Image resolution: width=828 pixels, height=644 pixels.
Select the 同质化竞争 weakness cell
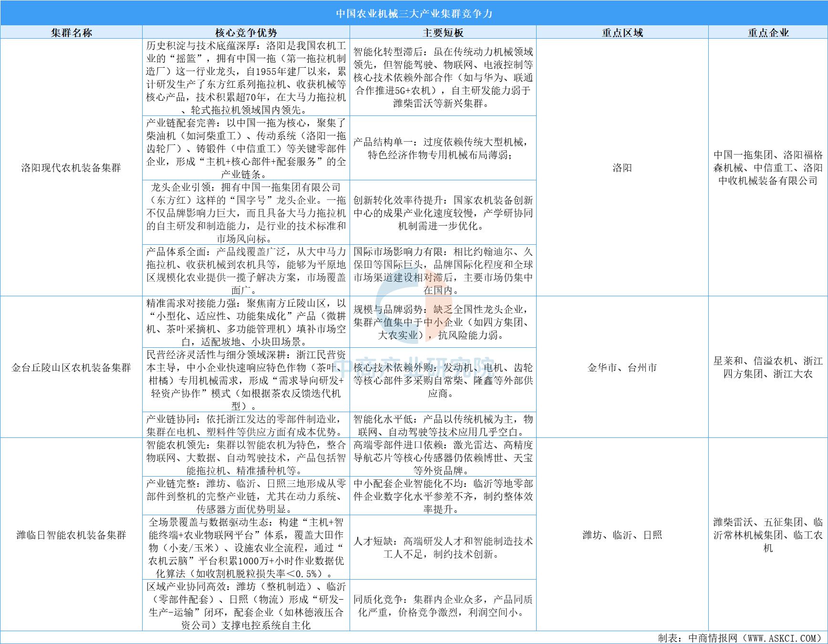443,605
